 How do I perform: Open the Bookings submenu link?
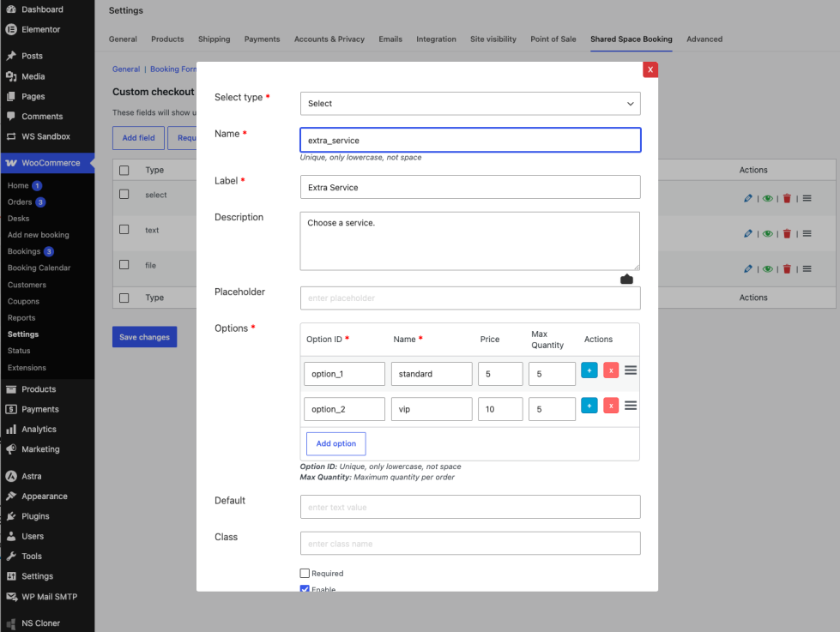point(24,251)
